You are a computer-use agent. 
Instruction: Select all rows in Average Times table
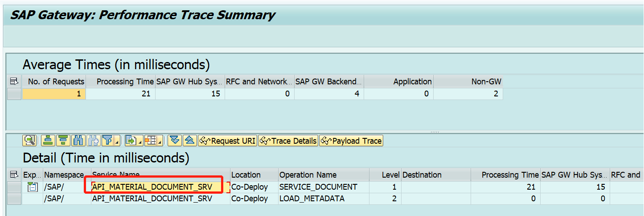(x=14, y=81)
